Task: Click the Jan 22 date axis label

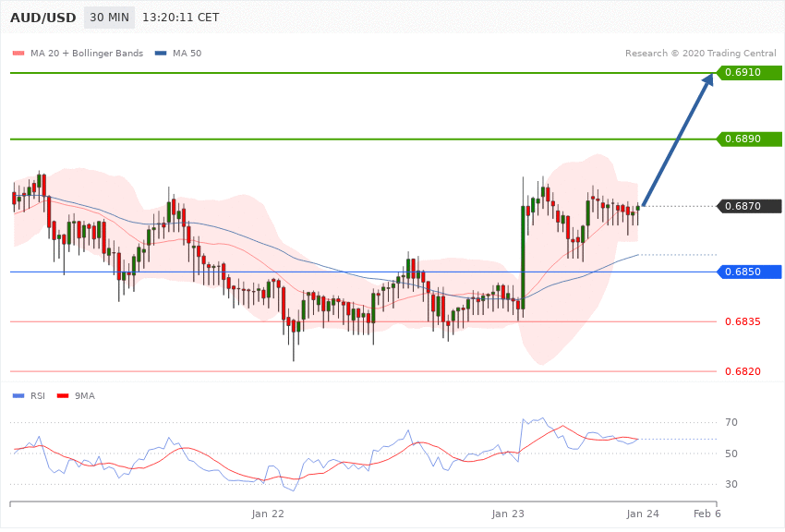Action: [268, 514]
